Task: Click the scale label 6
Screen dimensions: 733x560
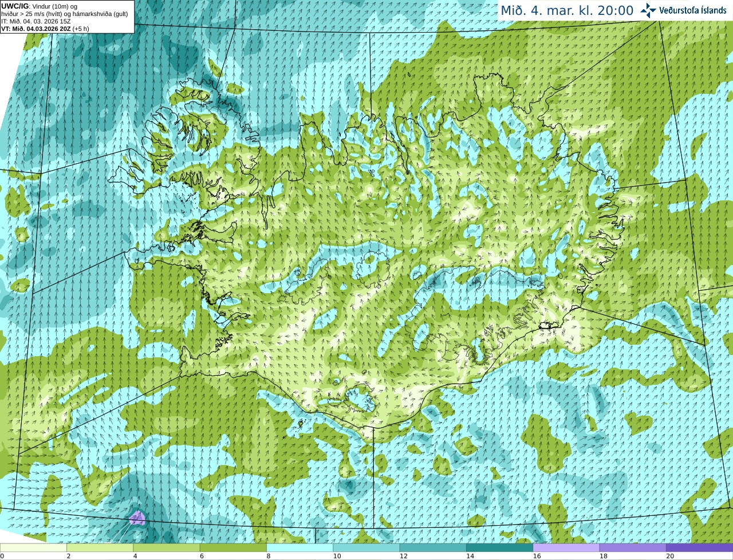Action: (x=202, y=556)
